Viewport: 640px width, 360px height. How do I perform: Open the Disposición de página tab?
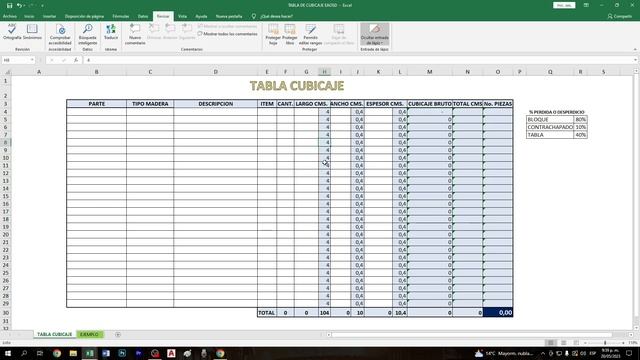[84, 16]
